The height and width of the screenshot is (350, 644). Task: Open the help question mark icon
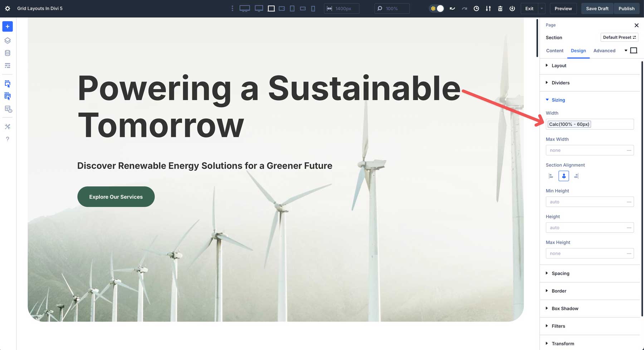pos(8,139)
